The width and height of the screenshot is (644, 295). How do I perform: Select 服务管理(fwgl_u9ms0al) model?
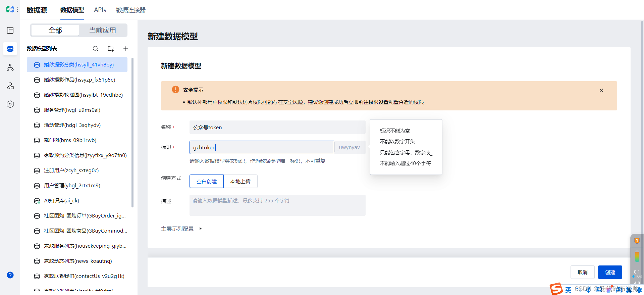[x=77, y=110]
